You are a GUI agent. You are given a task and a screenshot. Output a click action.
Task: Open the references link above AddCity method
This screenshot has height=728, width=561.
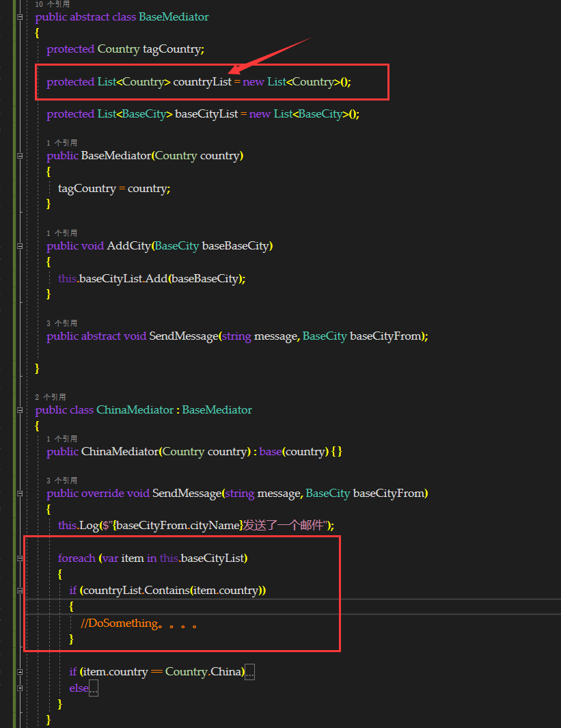pos(61,233)
